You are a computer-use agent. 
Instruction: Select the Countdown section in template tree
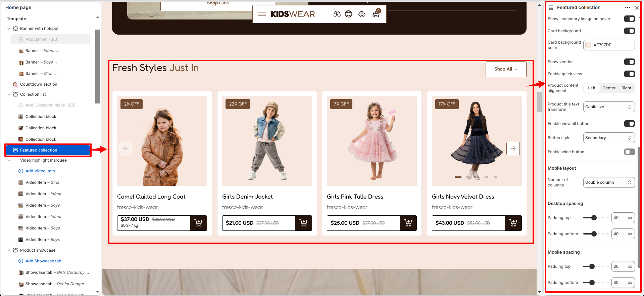39,84
